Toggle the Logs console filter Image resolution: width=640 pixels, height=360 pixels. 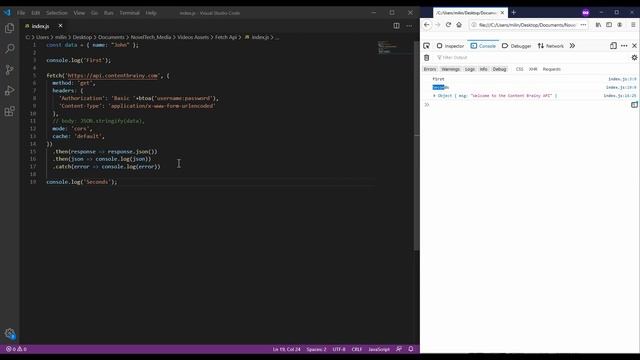tap(470, 69)
